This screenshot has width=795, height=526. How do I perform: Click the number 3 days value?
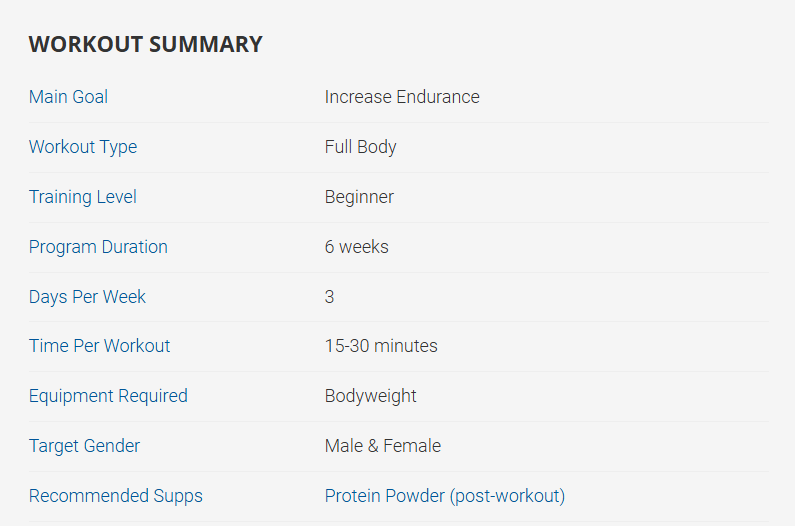pos(329,297)
